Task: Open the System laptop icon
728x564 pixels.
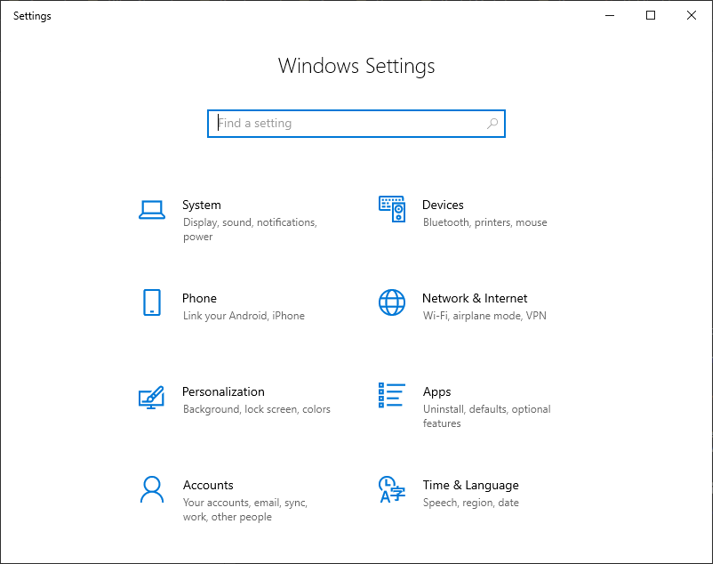Action: coord(152,210)
